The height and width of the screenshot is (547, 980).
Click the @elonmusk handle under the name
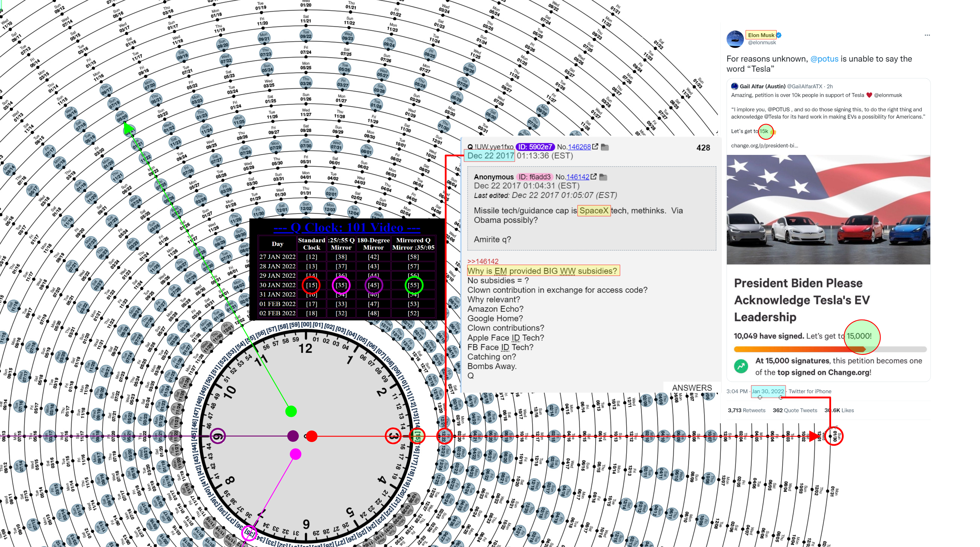click(x=761, y=43)
